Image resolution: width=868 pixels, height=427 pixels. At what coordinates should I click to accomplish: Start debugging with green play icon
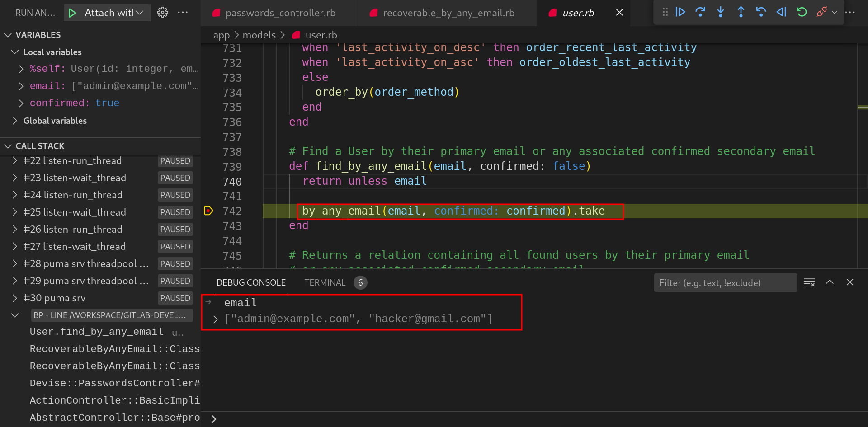point(72,13)
